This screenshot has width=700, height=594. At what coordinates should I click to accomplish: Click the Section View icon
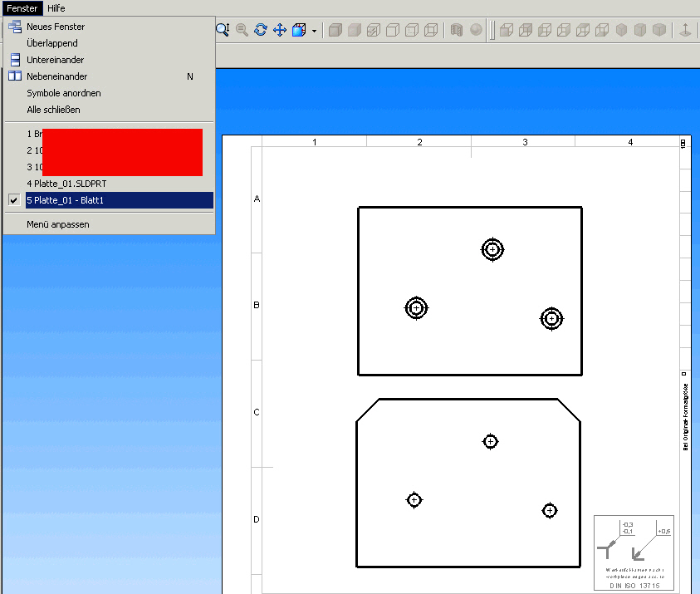click(x=456, y=30)
